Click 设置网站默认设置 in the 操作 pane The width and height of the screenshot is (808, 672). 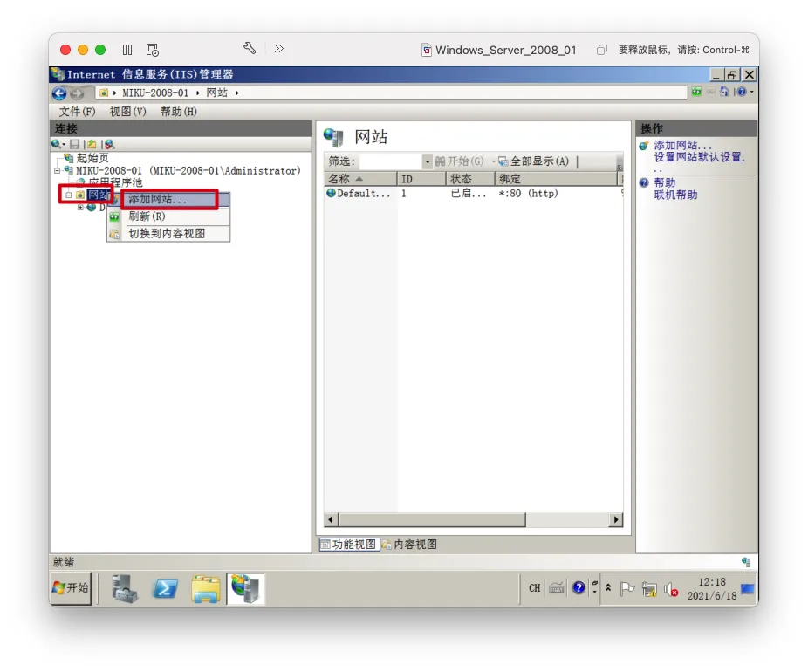[x=699, y=157]
